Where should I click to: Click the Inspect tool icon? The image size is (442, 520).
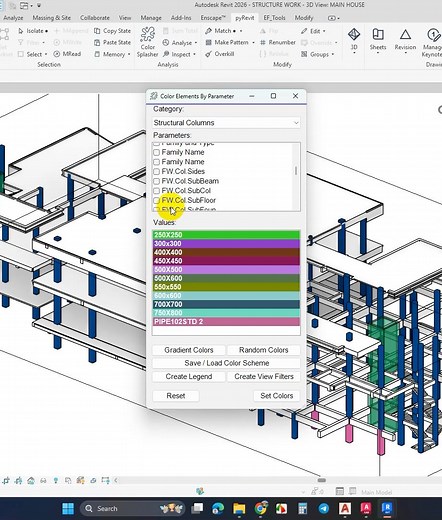[x=166, y=54]
